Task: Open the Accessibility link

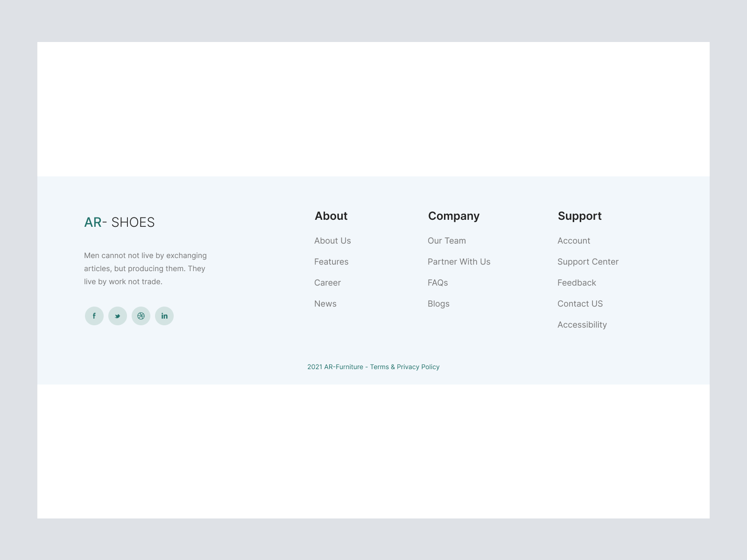Action: point(582,325)
